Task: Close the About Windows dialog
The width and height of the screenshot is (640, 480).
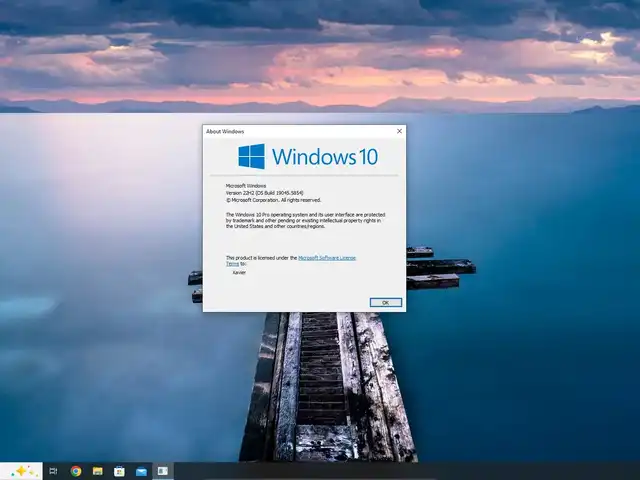Action: (x=399, y=131)
